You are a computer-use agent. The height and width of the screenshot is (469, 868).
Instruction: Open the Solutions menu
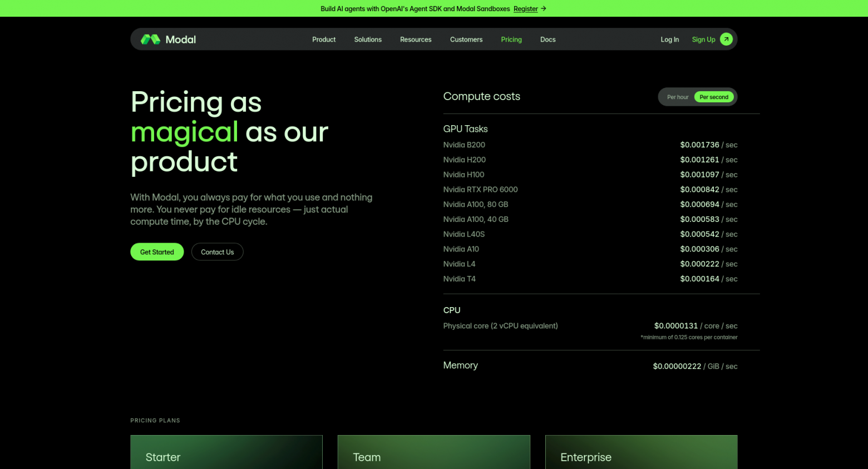pyautogui.click(x=368, y=40)
